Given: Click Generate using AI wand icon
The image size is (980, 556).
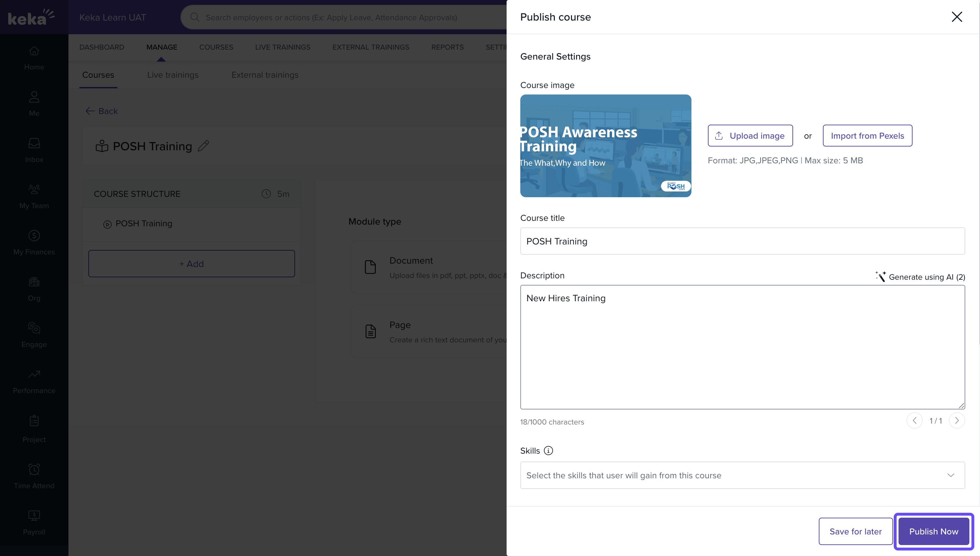Looking at the screenshot, I should [880, 277].
